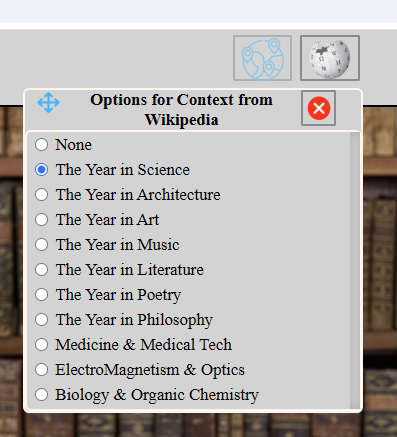
Task: Choose The Year in Poetry option
Action: [42, 295]
